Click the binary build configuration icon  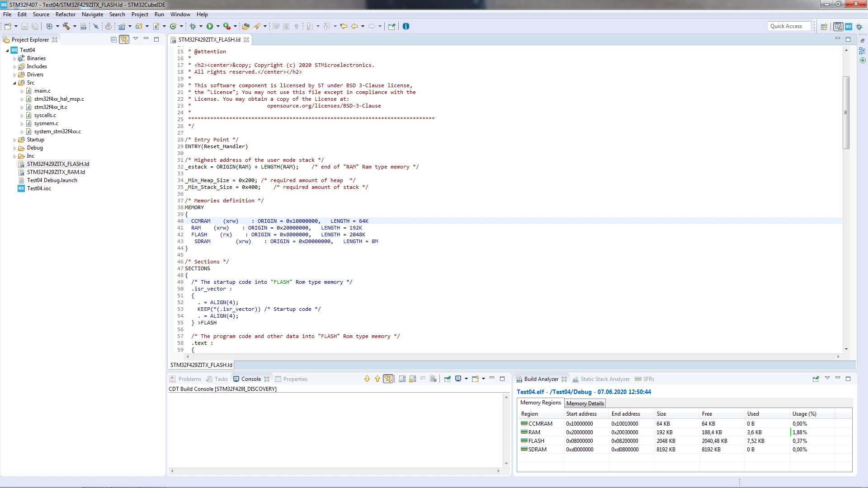point(83,26)
